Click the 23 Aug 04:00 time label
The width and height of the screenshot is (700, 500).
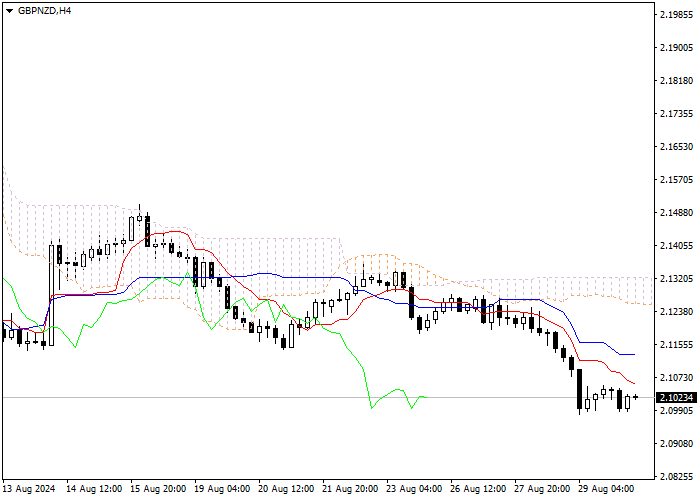tap(414, 489)
